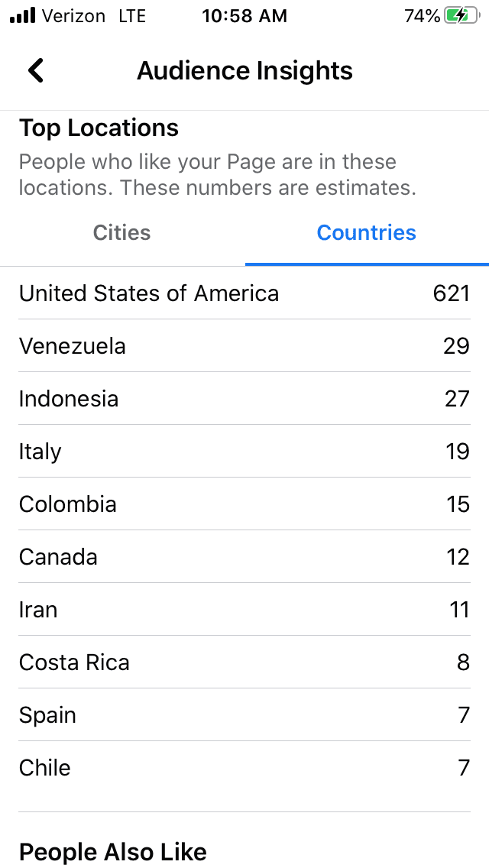Tap the Indonesia entry
This screenshot has height=868, width=489.
[244, 399]
